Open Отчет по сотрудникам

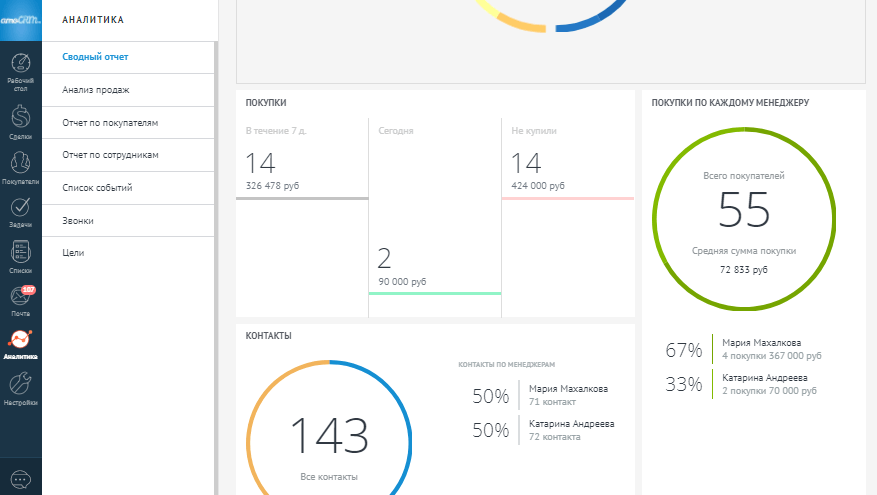point(110,155)
